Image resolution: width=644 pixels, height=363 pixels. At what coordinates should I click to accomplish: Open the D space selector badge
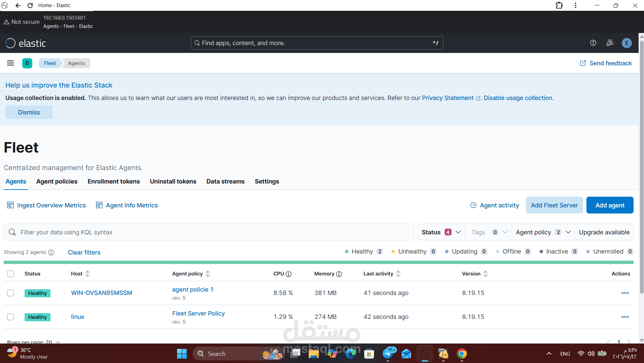tap(27, 63)
